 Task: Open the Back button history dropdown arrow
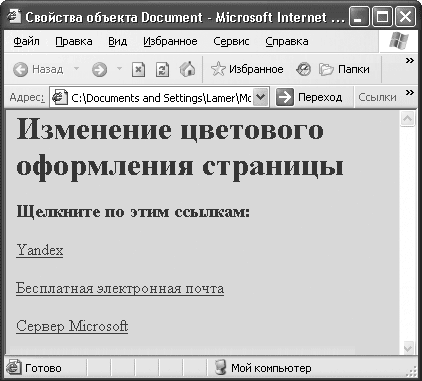(x=76, y=69)
